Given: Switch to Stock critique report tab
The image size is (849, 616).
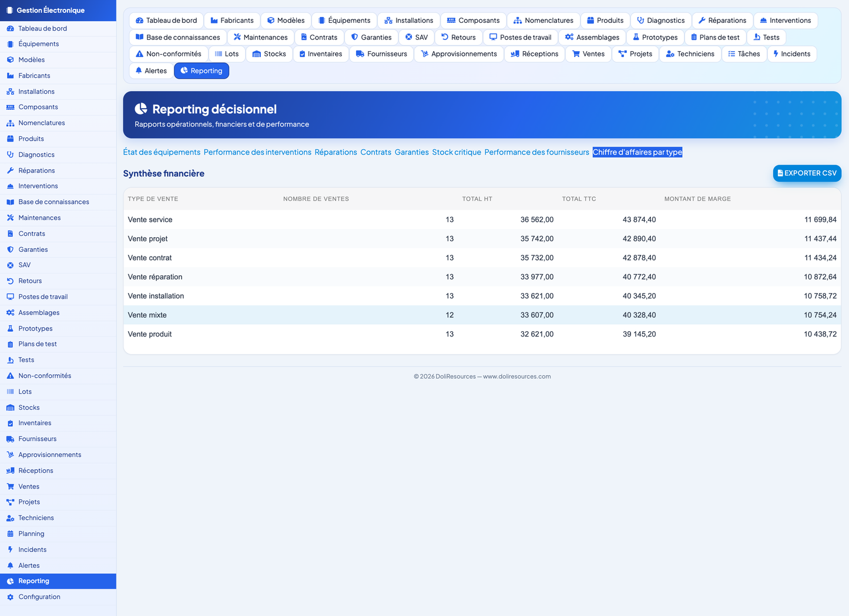Looking at the screenshot, I should 457,152.
